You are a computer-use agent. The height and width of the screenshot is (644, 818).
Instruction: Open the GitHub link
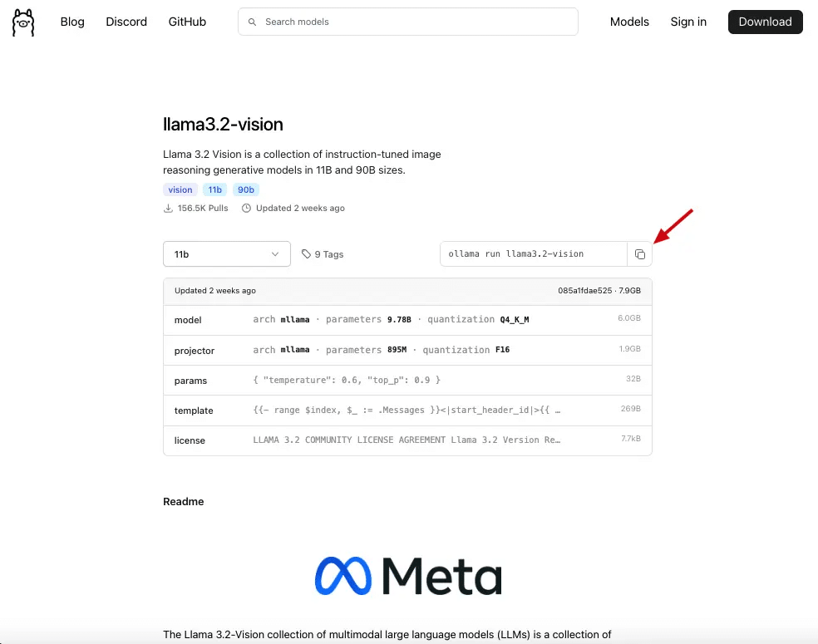click(187, 22)
